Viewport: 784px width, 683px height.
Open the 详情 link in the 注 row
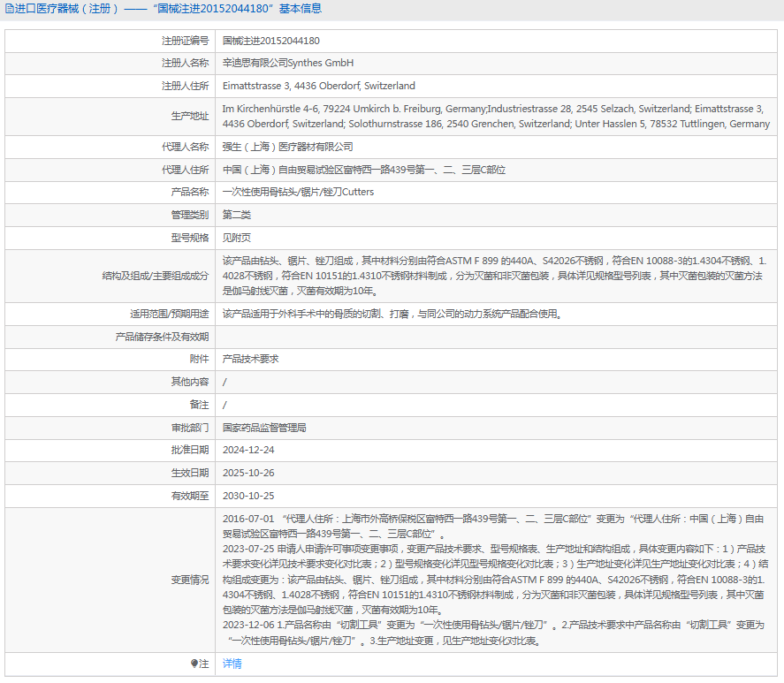pos(232,664)
